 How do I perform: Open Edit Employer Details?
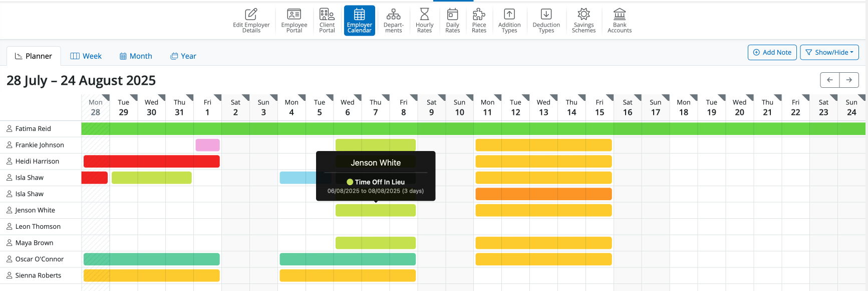(x=251, y=21)
